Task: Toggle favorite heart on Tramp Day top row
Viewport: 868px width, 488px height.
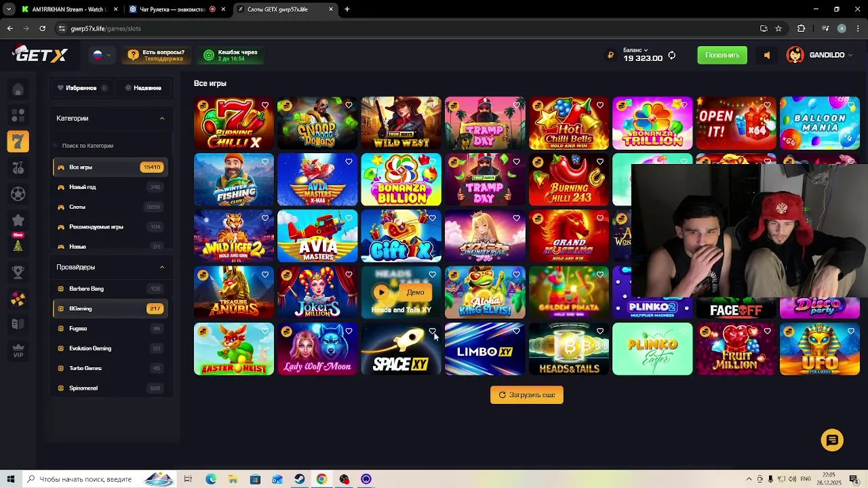Action: 517,105
